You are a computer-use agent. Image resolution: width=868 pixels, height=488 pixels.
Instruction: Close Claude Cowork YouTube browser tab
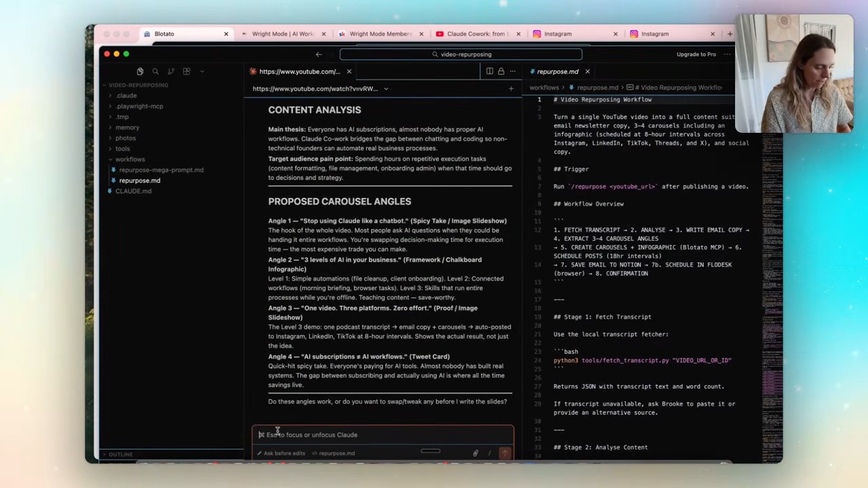pos(519,34)
